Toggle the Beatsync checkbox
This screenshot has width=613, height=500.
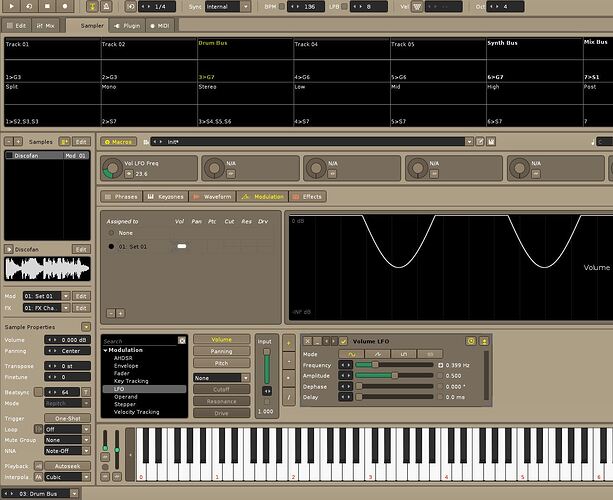[x=38, y=392]
